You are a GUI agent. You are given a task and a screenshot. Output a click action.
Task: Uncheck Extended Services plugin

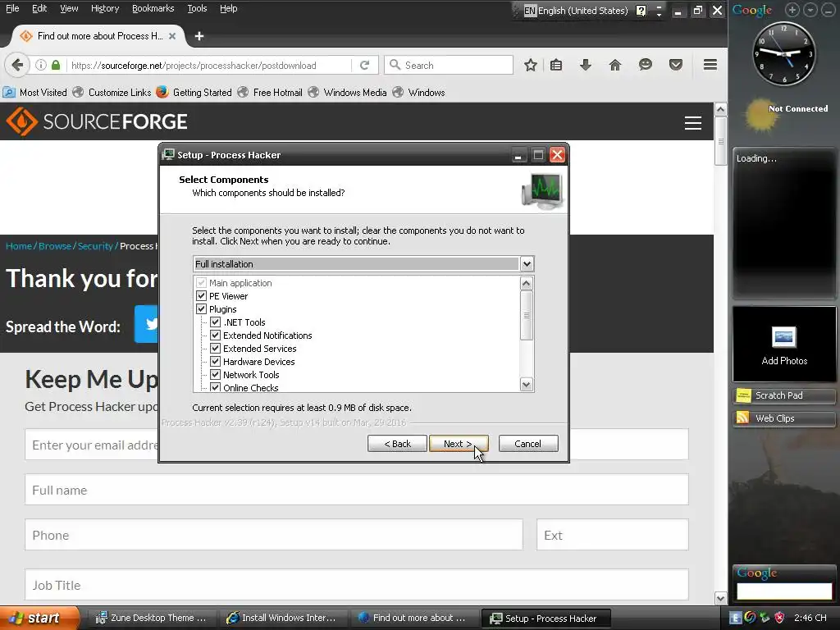coord(216,348)
